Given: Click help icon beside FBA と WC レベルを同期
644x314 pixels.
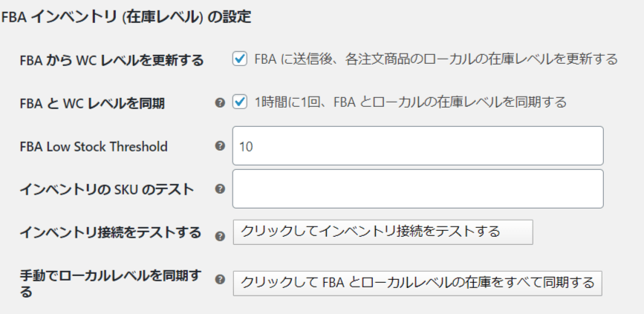Looking at the screenshot, I should pyautogui.click(x=220, y=102).
